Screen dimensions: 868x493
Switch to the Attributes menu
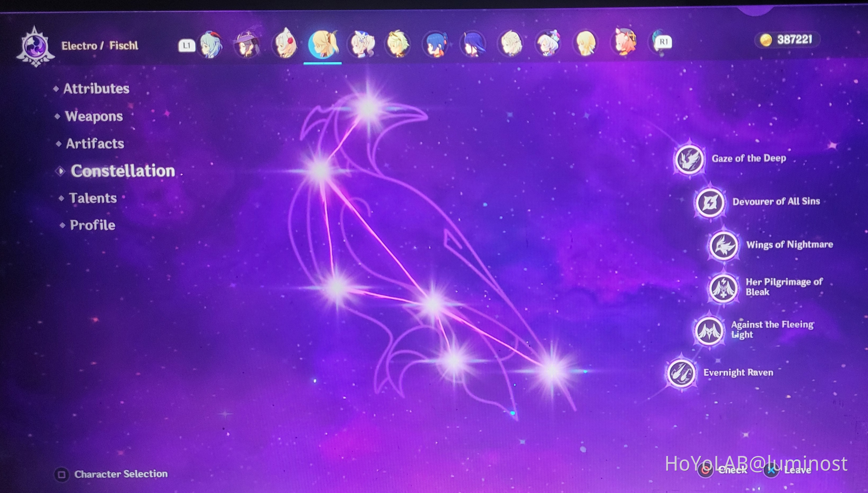point(96,89)
